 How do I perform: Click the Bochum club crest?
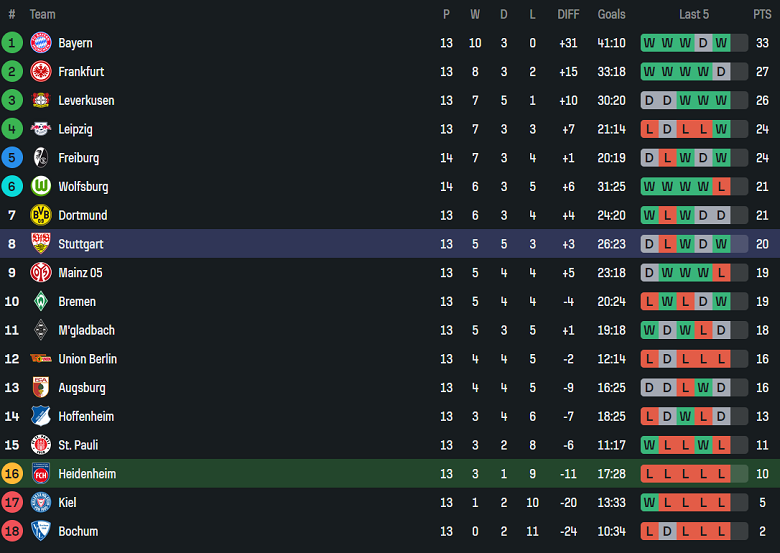40,531
